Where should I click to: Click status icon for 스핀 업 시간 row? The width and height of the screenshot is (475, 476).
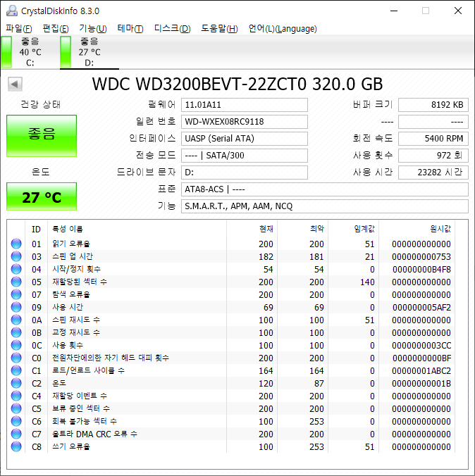tap(16, 257)
